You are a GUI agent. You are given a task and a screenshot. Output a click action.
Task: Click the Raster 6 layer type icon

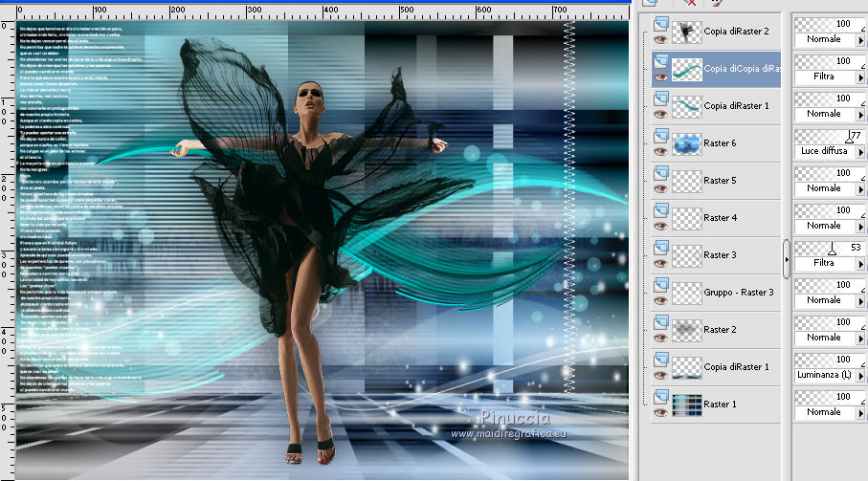(660, 138)
